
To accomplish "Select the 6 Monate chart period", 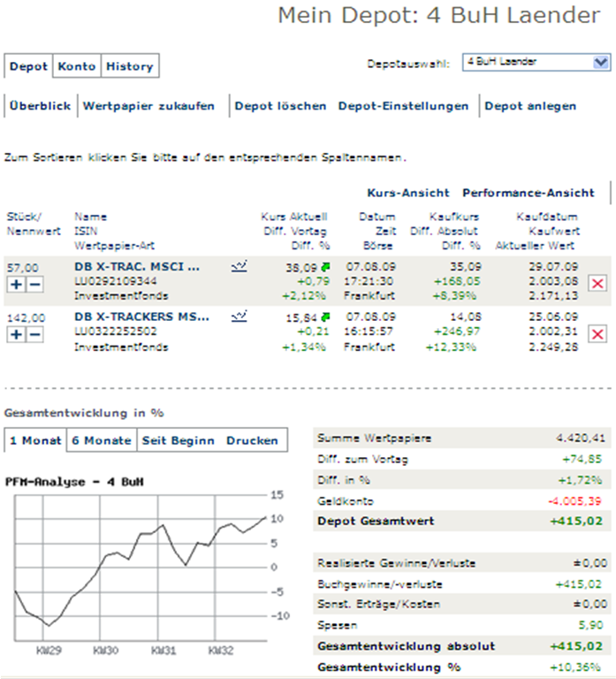I will pos(102,440).
